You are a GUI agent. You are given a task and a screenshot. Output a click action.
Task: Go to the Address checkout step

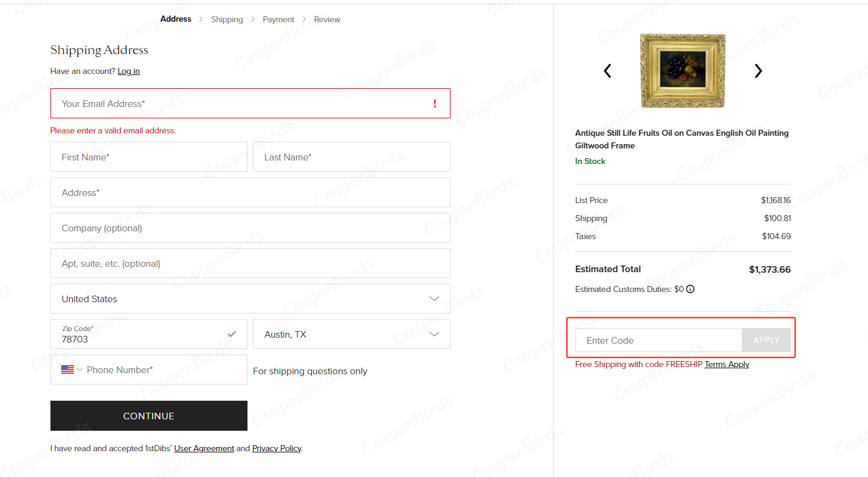click(175, 19)
